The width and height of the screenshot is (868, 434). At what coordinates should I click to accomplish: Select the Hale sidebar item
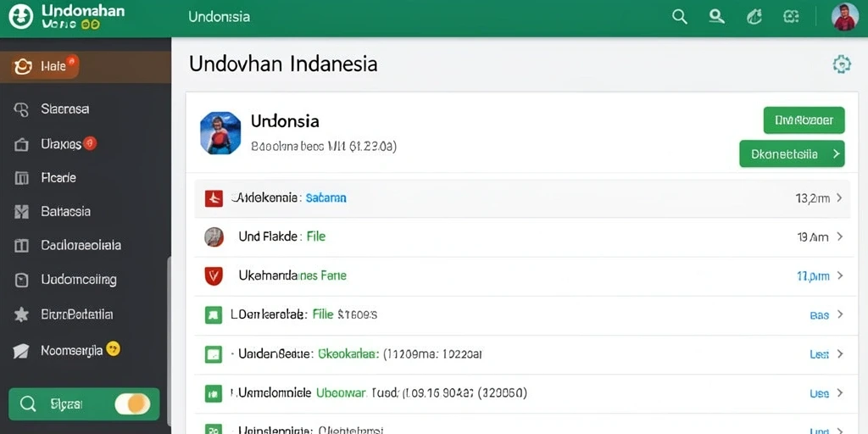pos(86,67)
